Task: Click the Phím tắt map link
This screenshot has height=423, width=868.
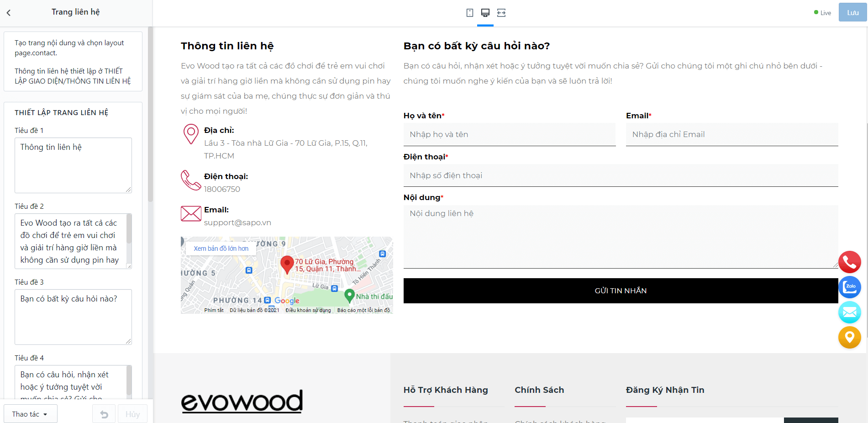Action: 214,310
